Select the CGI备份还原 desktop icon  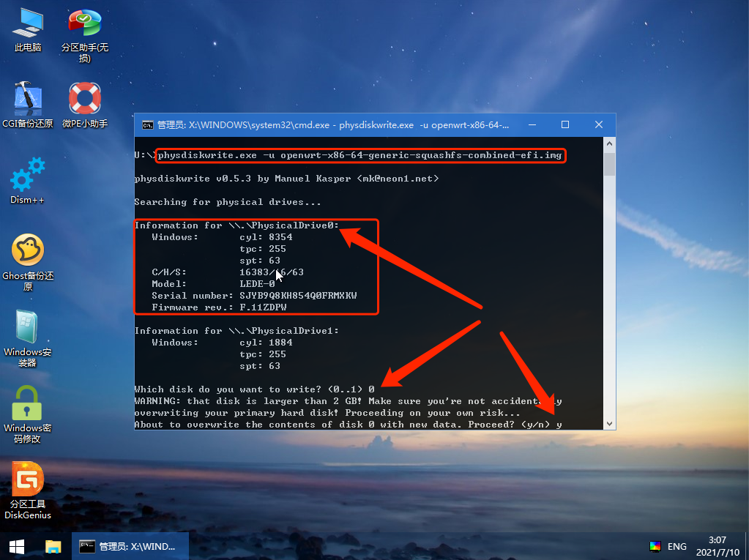pos(28,105)
